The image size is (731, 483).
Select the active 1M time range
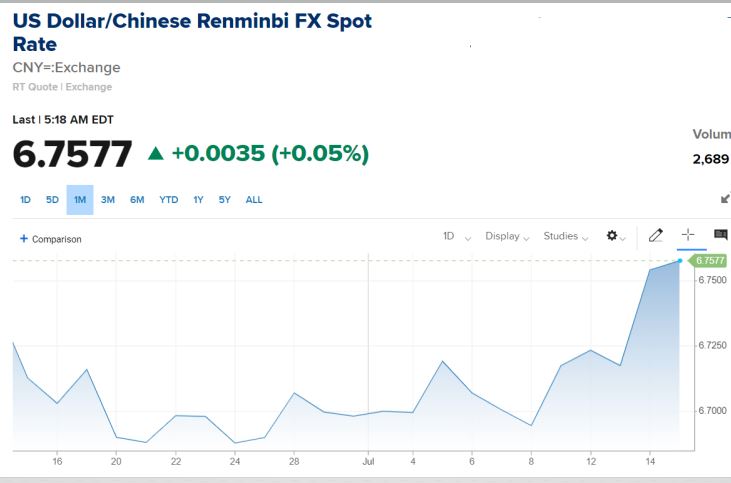coord(80,200)
